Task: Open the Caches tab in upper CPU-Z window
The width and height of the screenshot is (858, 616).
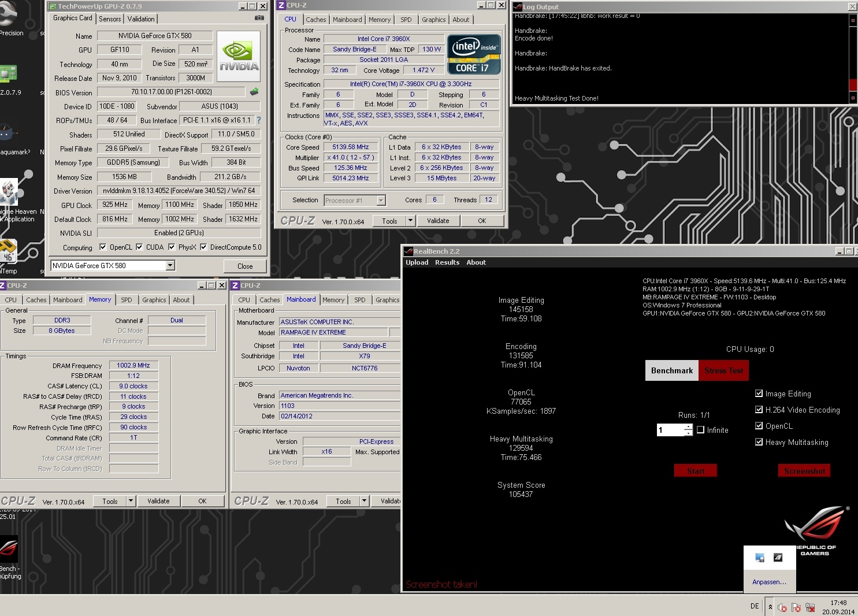Action: pyautogui.click(x=316, y=20)
